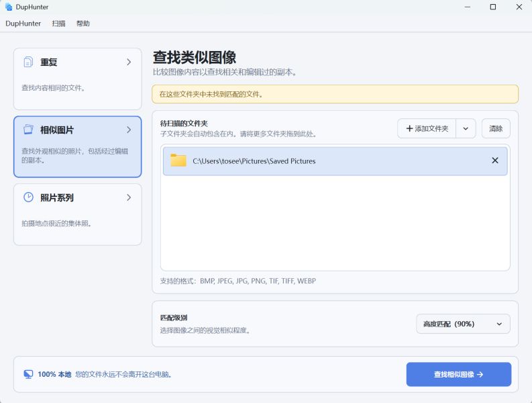Open the DupHunter menu in menu bar
This screenshot has height=403, width=532.
coord(23,24)
